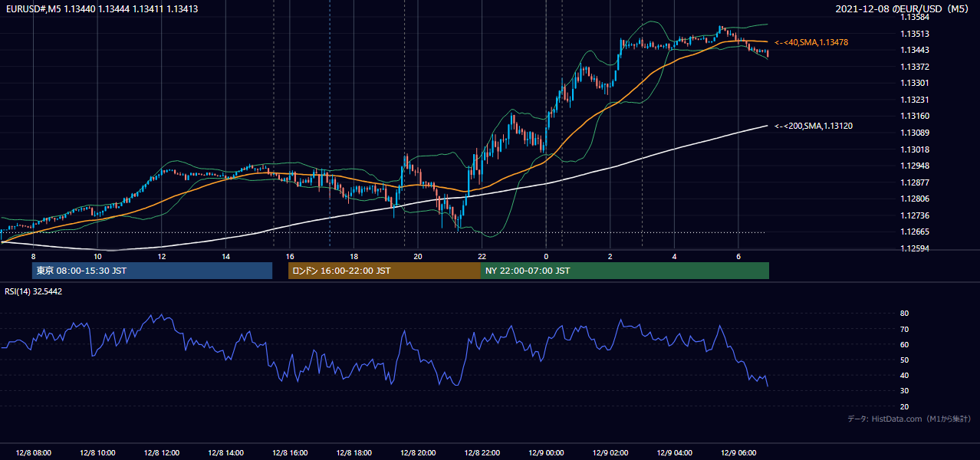Click the 12/8 08:00 bottom time label
Viewport: 980px width, 460px height.
tap(33, 452)
